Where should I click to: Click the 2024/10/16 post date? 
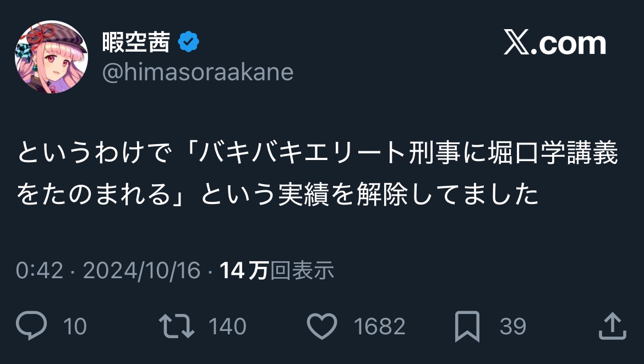pyautogui.click(x=141, y=271)
